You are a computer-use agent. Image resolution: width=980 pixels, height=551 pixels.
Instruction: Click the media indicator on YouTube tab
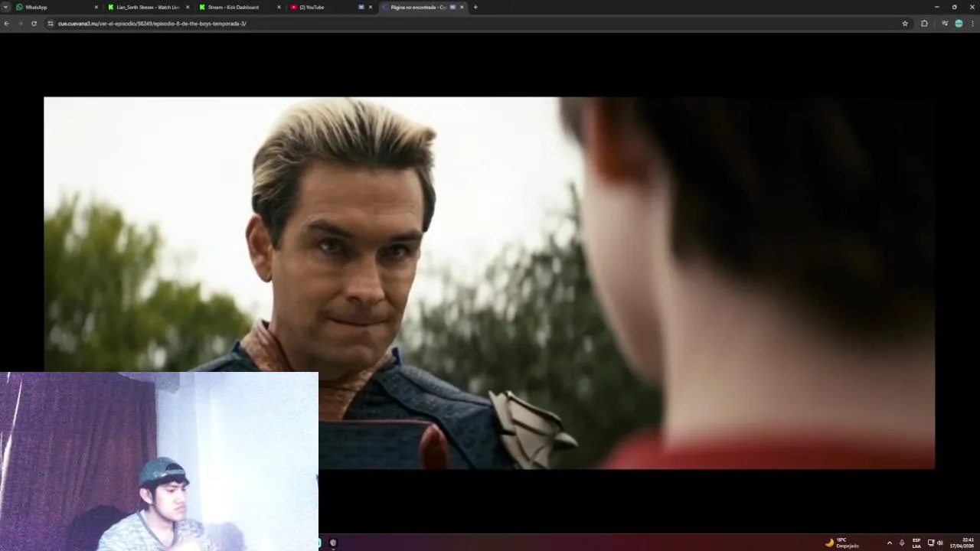coord(361,7)
